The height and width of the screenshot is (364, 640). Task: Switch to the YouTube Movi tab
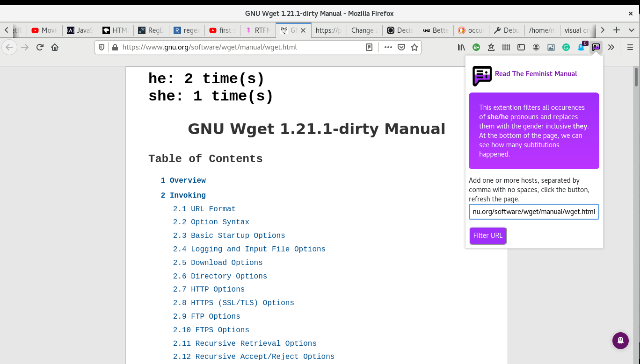[44, 30]
